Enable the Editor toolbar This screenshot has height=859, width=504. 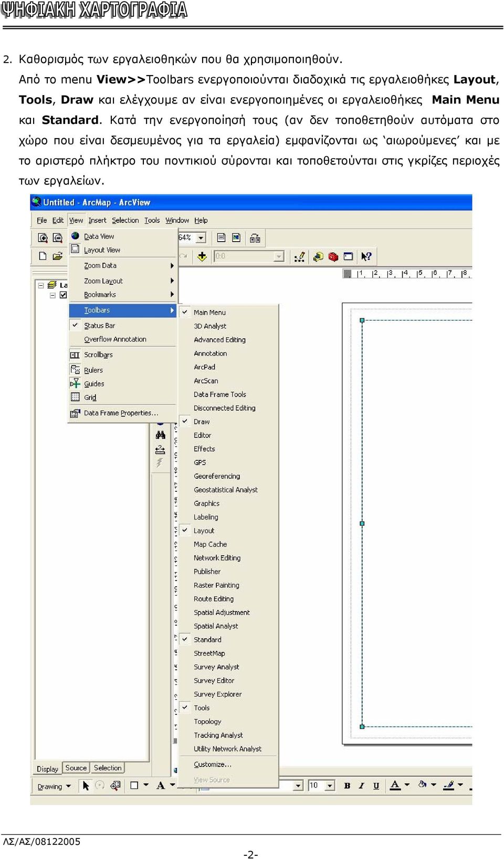click(x=228, y=435)
